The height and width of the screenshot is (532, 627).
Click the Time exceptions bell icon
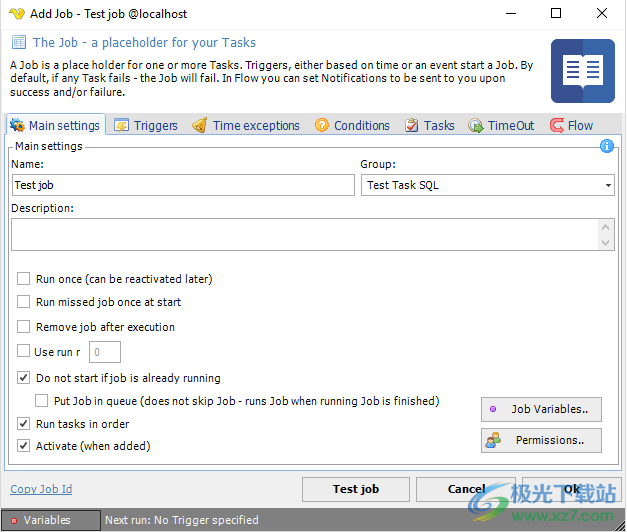200,125
